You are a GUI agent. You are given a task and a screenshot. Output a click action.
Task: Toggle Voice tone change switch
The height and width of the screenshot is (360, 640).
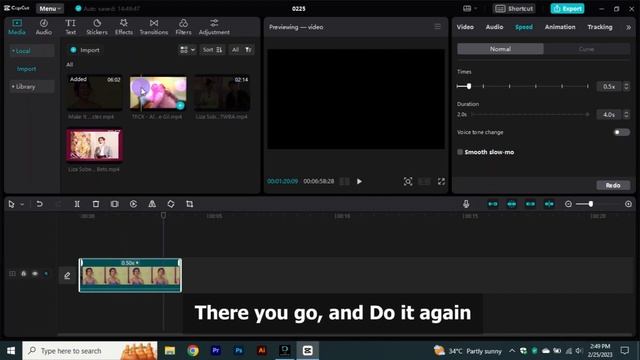(622, 132)
